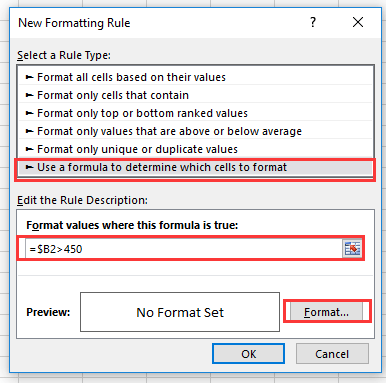Pick 'Format only values that are above or below average'
Screen dimensions: 386x383
tap(195, 131)
